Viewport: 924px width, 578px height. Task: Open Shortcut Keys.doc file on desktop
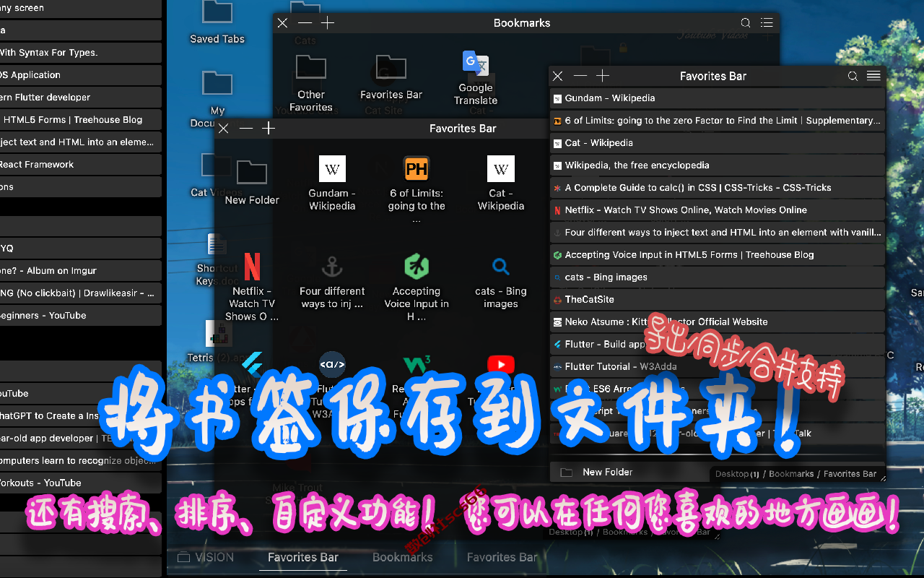point(216,246)
